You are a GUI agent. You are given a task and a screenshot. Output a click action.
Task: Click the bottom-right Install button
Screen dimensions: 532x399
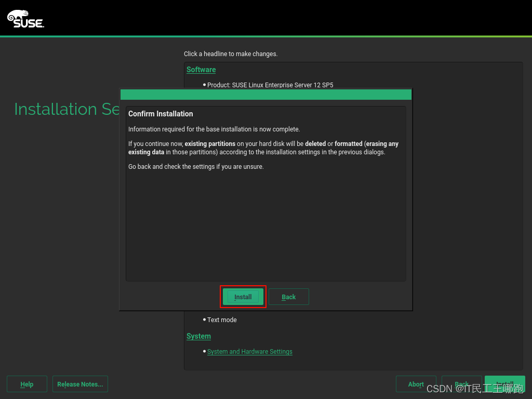click(504, 384)
